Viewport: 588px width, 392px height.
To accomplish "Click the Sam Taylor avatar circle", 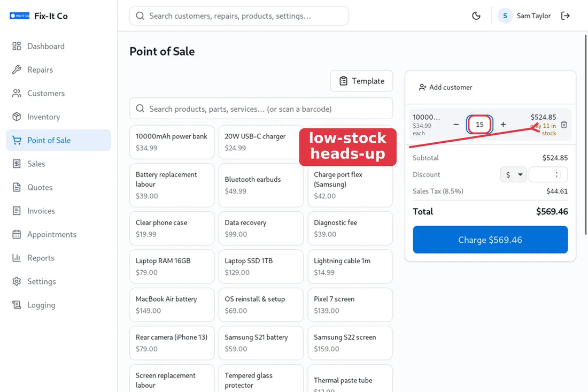I will point(505,16).
